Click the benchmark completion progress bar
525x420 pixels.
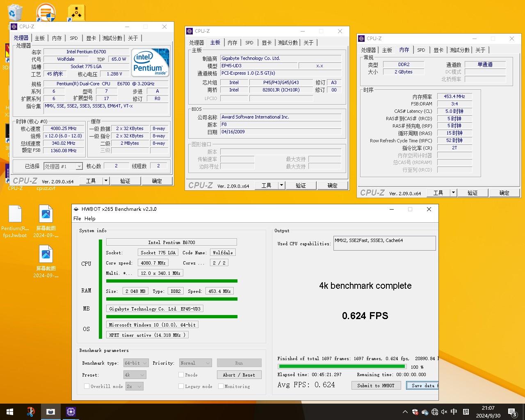[342, 367]
